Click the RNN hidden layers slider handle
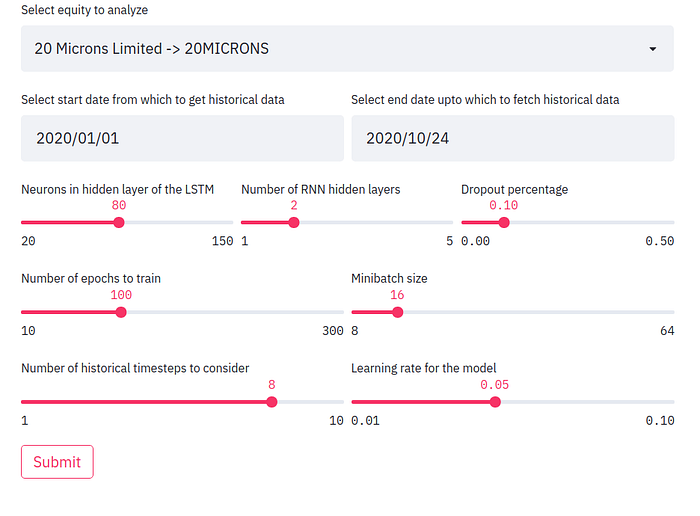Image resolution: width=700 pixels, height=516 pixels. pyautogui.click(x=294, y=222)
